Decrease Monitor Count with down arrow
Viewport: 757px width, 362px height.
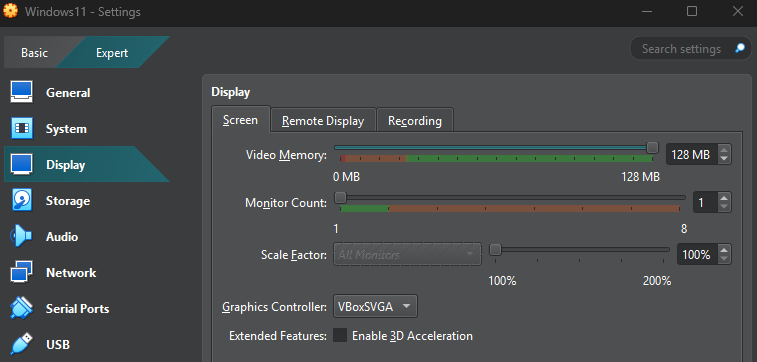pyautogui.click(x=724, y=207)
